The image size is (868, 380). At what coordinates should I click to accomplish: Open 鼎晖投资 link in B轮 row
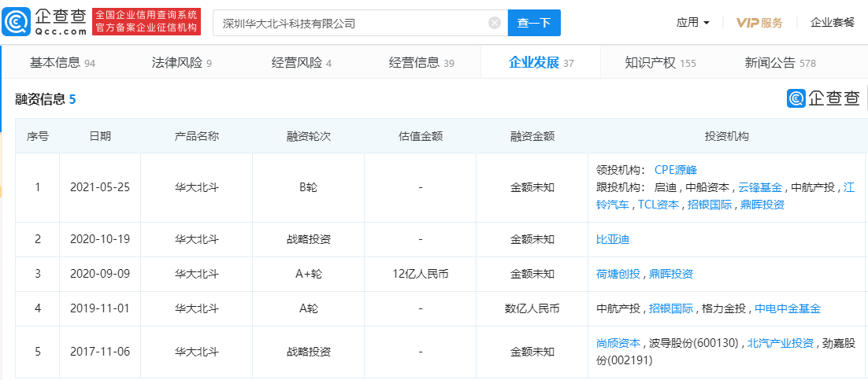coord(762,205)
